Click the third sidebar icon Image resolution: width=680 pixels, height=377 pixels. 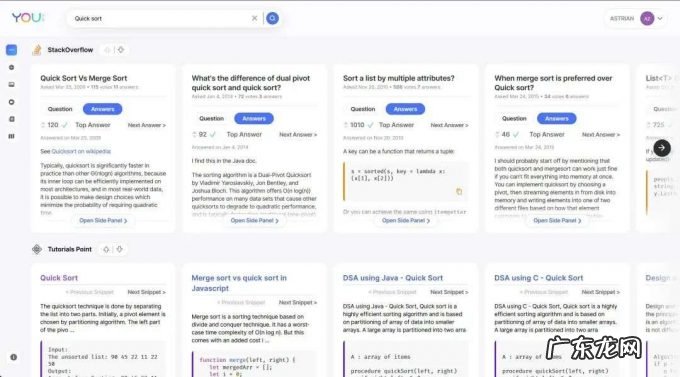(x=12, y=85)
